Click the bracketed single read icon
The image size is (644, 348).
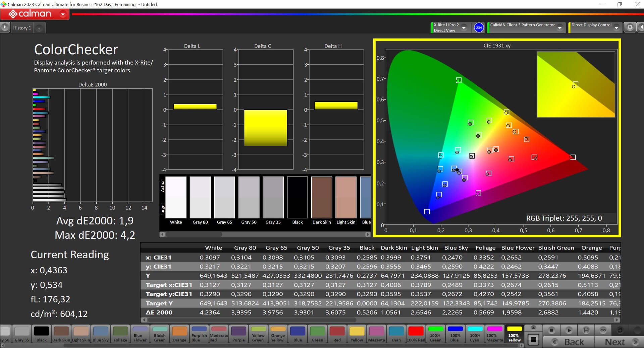click(586, 330)
